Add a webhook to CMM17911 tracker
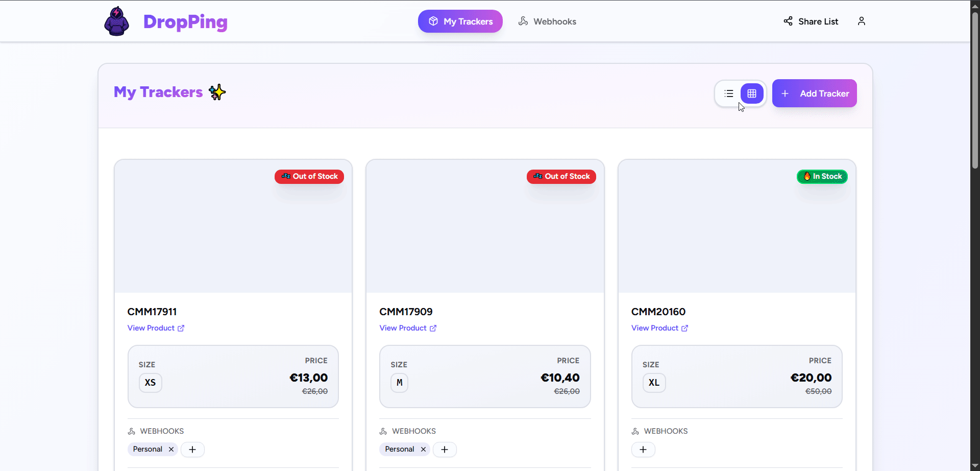 pyautogui.click(x=192, y=450)
